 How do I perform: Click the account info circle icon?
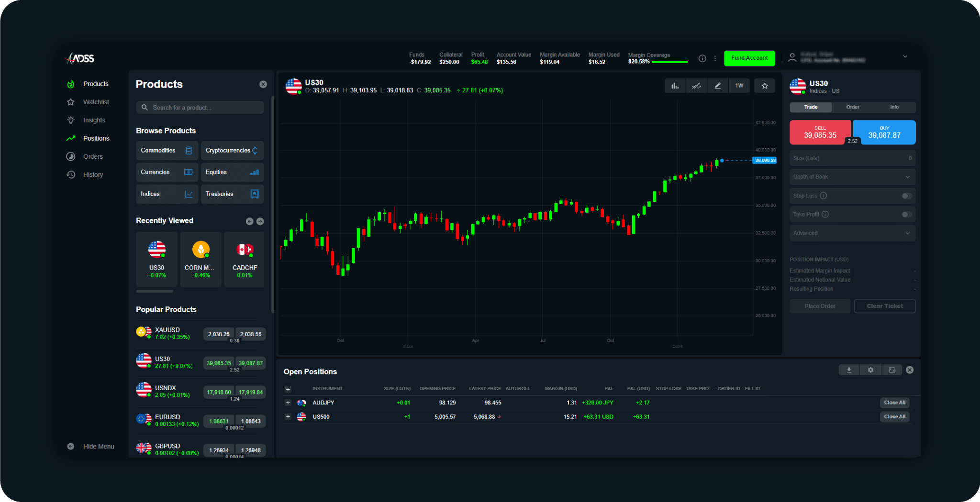[702, 58]
